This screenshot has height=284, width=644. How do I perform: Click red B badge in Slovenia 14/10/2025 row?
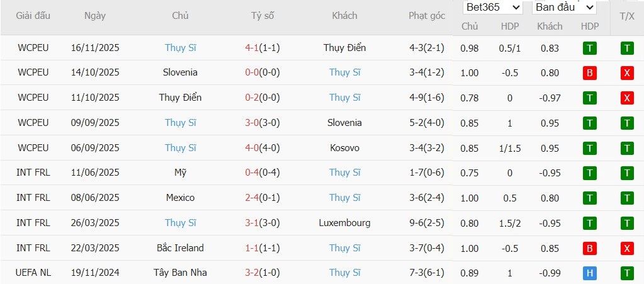pyautogui.click(x=590, y=72)
